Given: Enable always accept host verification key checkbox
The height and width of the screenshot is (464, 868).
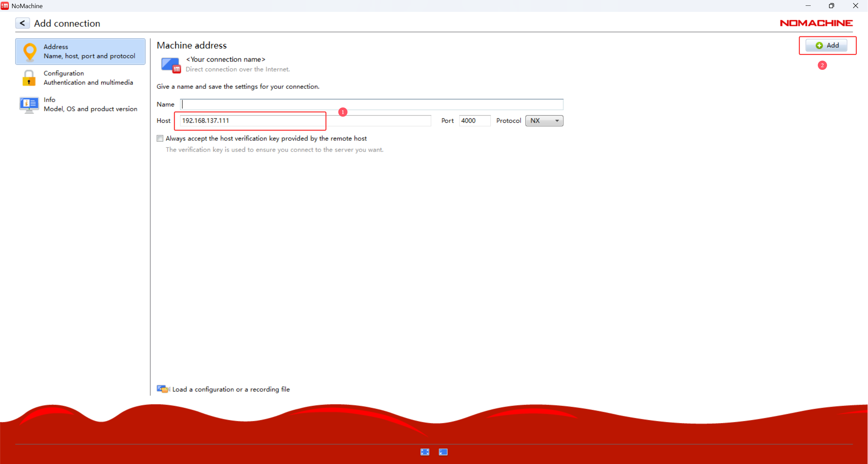Looking at the screenshot, I should coord(160,138).
